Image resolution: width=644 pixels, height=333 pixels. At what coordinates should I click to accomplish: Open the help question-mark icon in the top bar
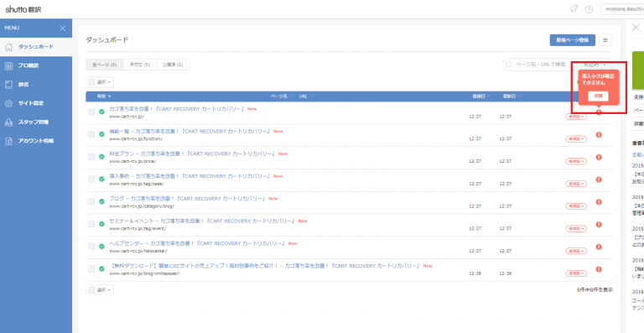(589, 9)
